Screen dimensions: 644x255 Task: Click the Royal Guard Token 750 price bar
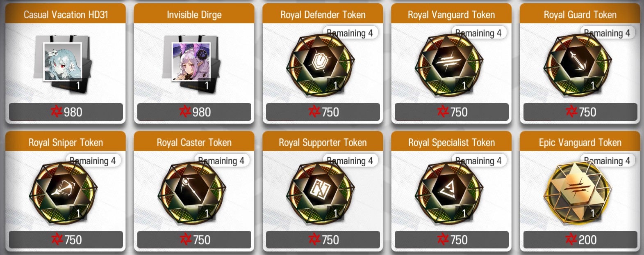click(580, 112)
